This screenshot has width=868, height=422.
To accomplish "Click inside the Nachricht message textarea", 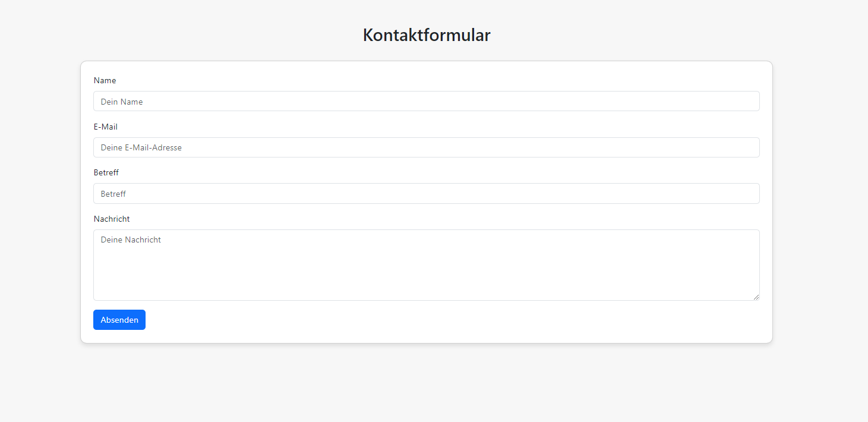I will (426, 264).
